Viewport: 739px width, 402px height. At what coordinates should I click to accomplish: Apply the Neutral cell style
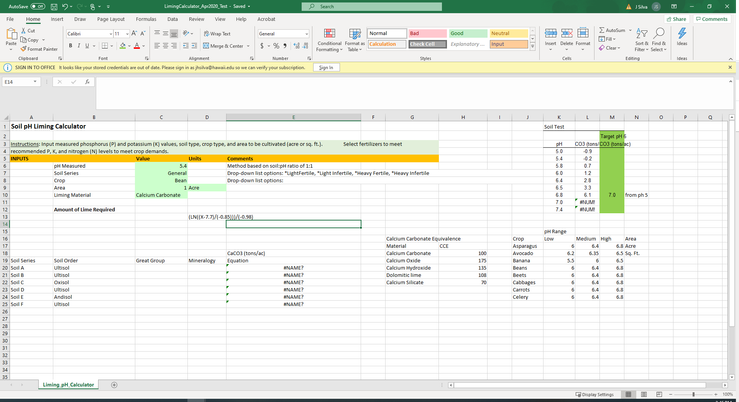pyautogui.click(x=509, y=33)
